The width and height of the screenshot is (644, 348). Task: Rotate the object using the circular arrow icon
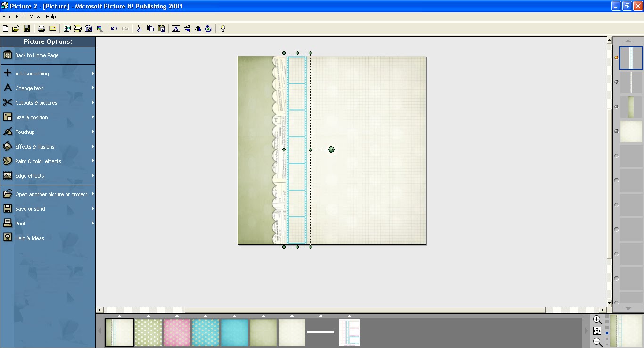(208, 28)
